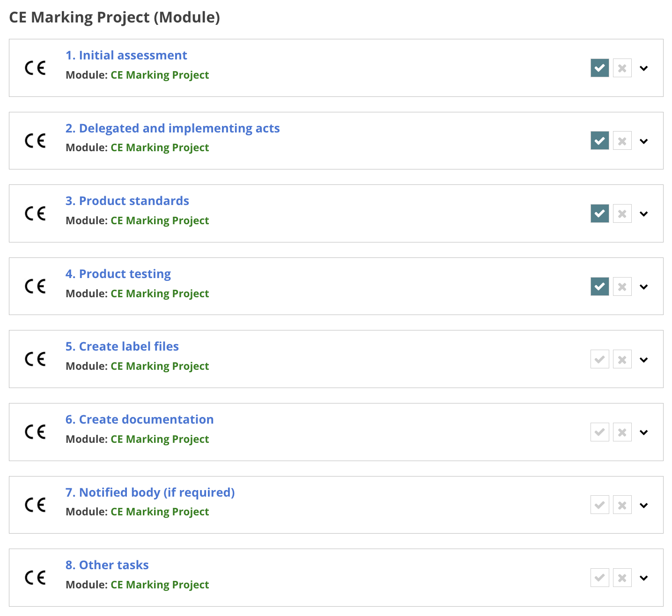672x616 pixels.
Task: Expand the Create label files chevron
Action: pos(644,360)
